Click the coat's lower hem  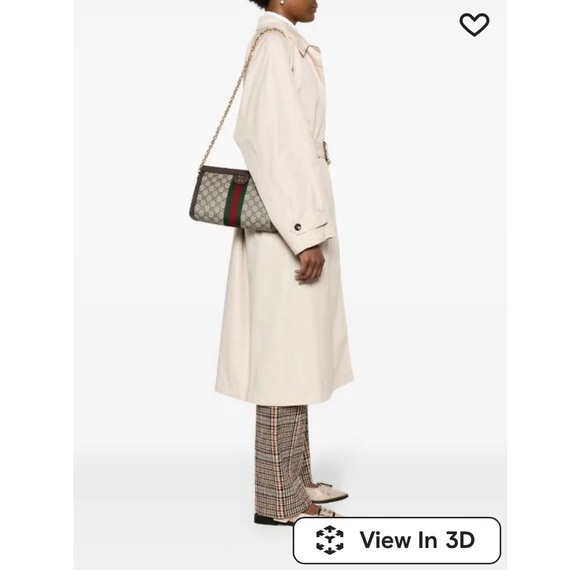[283, 398]
